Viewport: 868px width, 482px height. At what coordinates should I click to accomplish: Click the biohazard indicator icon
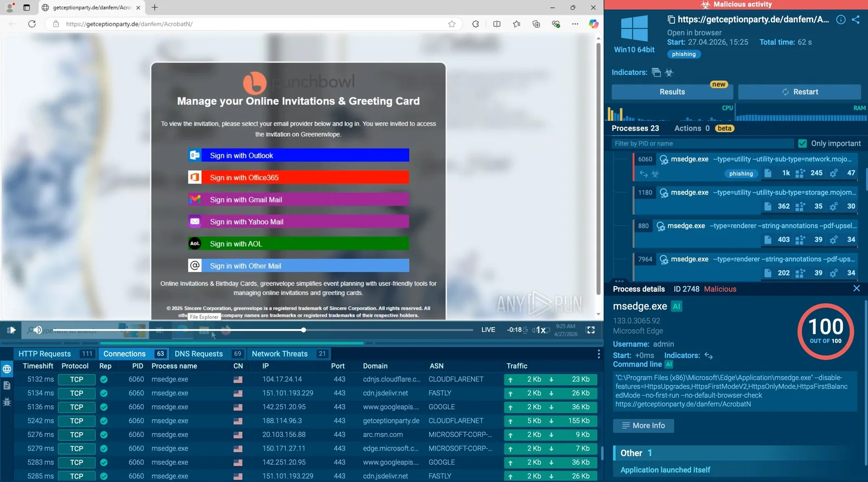tap(669, 73)
